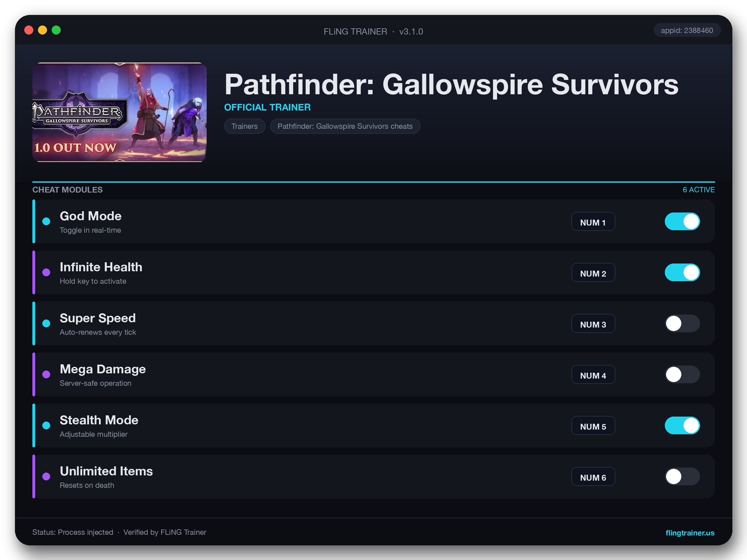
Task: Enable Unlimited Items switch
Action: pos(682,476)
